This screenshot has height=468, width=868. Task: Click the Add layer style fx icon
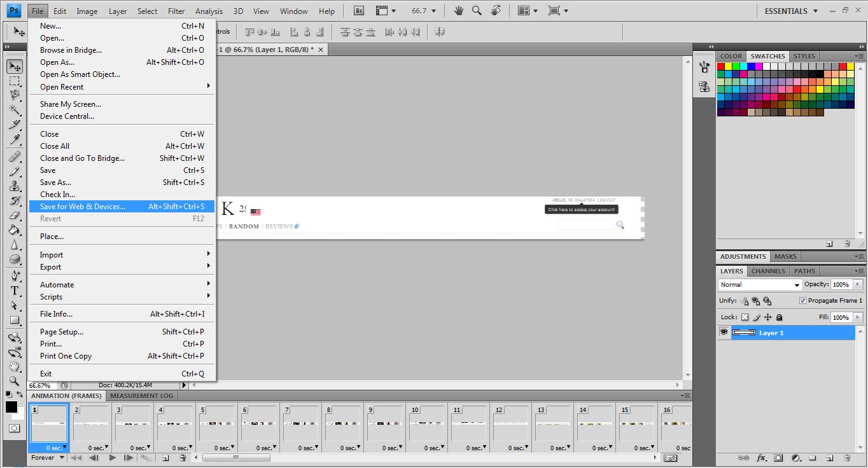click(762, 458)
